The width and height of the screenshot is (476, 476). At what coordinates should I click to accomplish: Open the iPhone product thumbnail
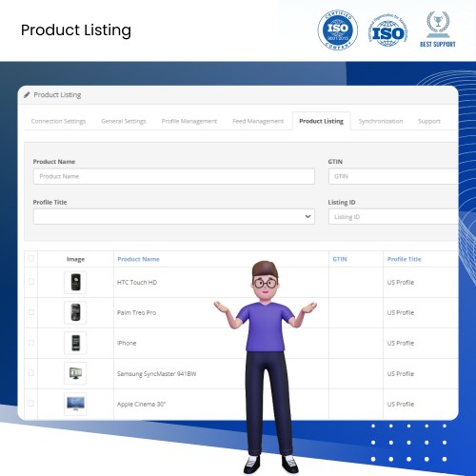pos(75,343)
